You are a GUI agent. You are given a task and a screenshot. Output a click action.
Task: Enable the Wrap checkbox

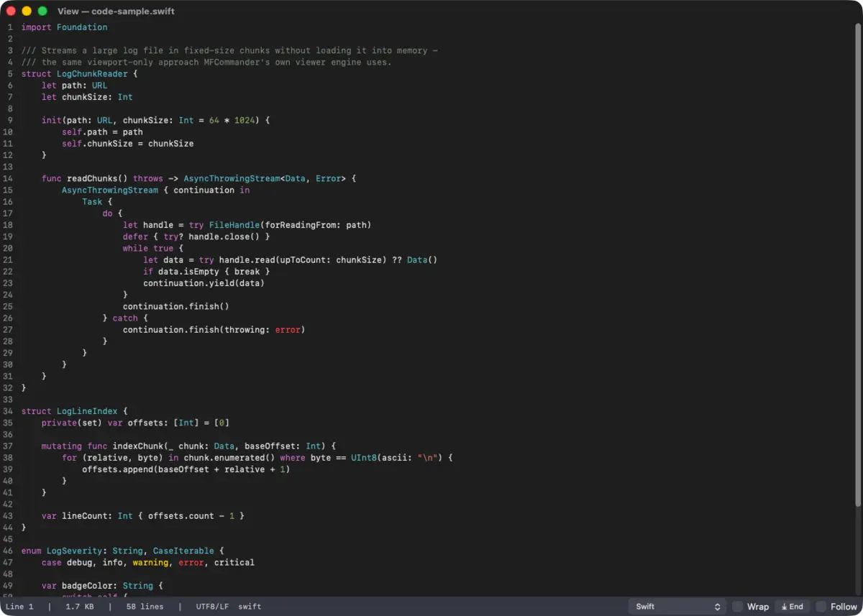737,607
